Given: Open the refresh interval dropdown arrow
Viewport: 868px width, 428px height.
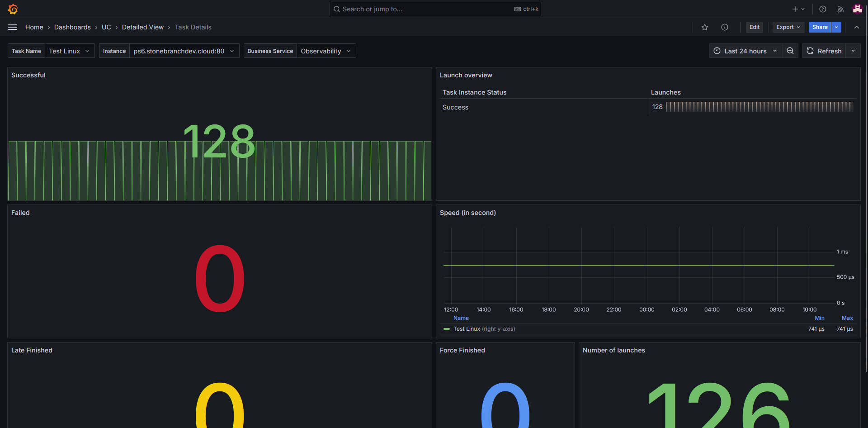Looking at the screenshot, I should 853,51.
